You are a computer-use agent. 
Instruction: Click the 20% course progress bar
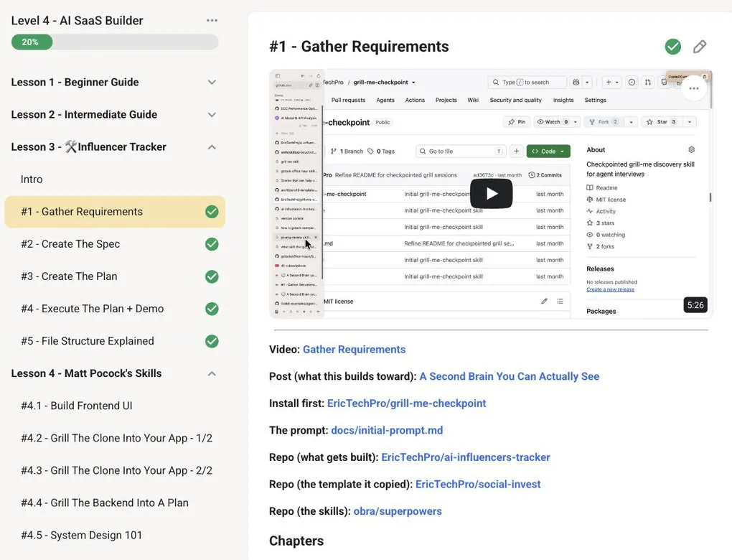coord(115,42)
